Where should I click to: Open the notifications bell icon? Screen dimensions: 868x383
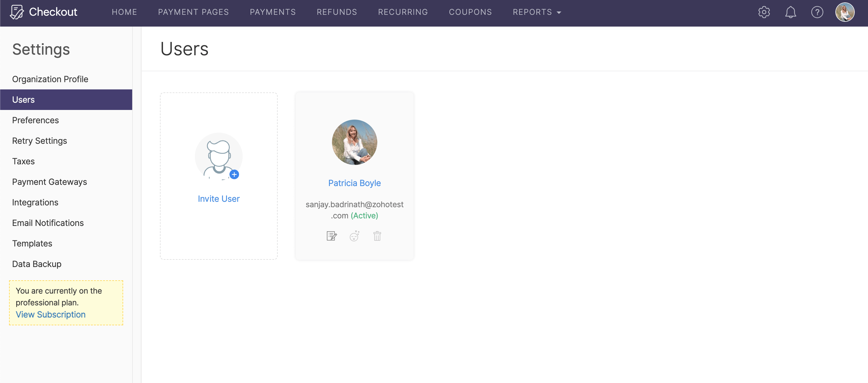click(x=790, y=12)
